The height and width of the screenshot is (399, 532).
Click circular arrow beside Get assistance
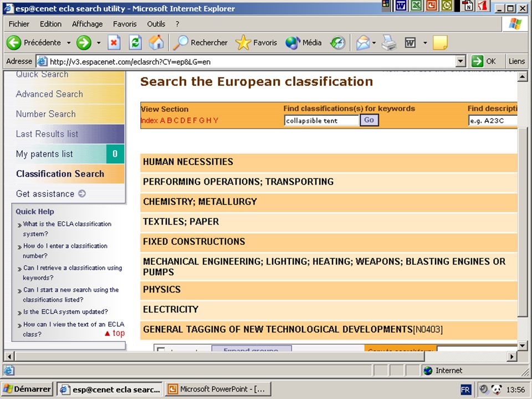tap(82, 193)
